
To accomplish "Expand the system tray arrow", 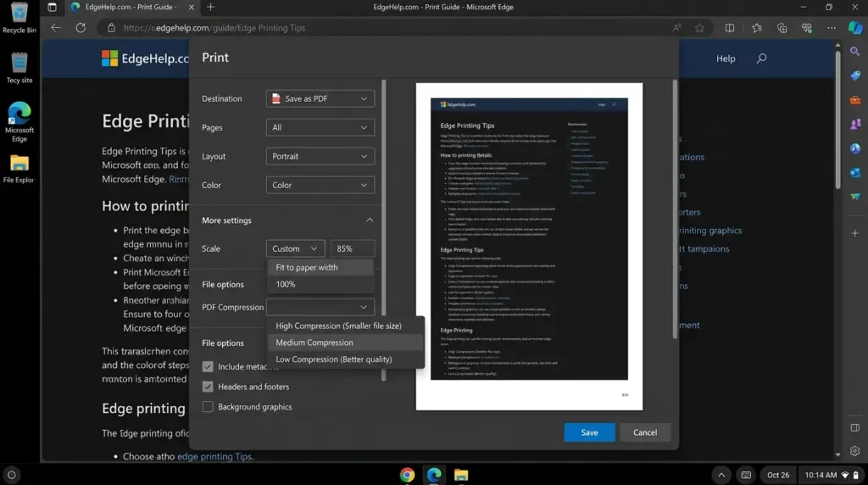I will [x=721, y=475].
